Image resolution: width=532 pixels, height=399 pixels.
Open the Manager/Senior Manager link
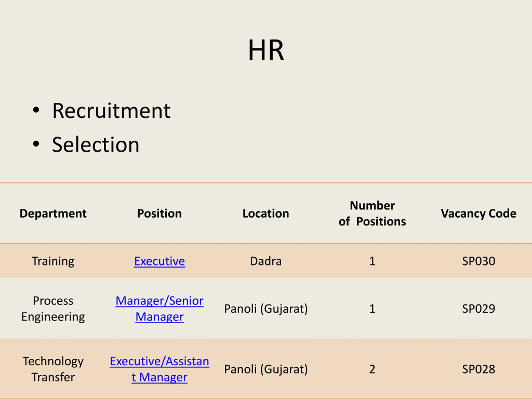click(159, 309)
